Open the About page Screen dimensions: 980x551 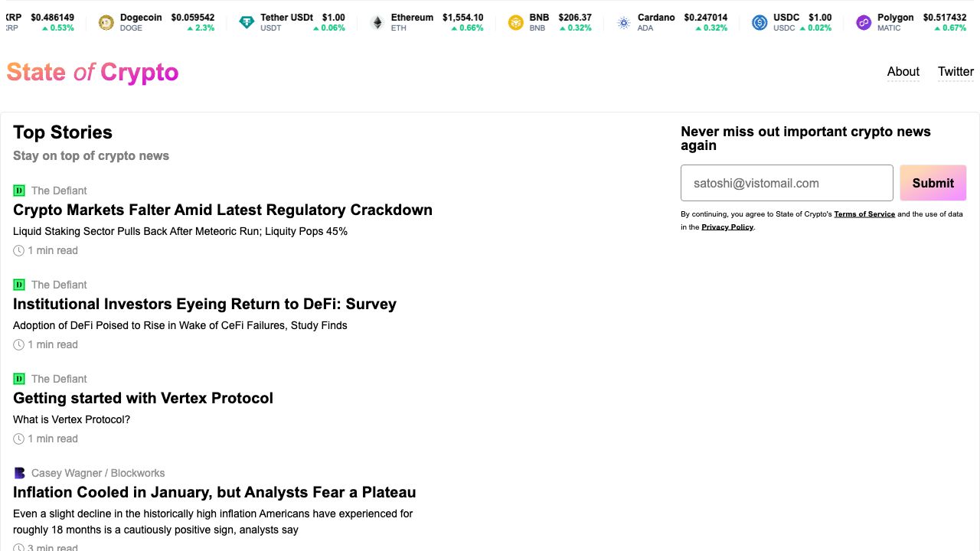(x=903, y=71)
